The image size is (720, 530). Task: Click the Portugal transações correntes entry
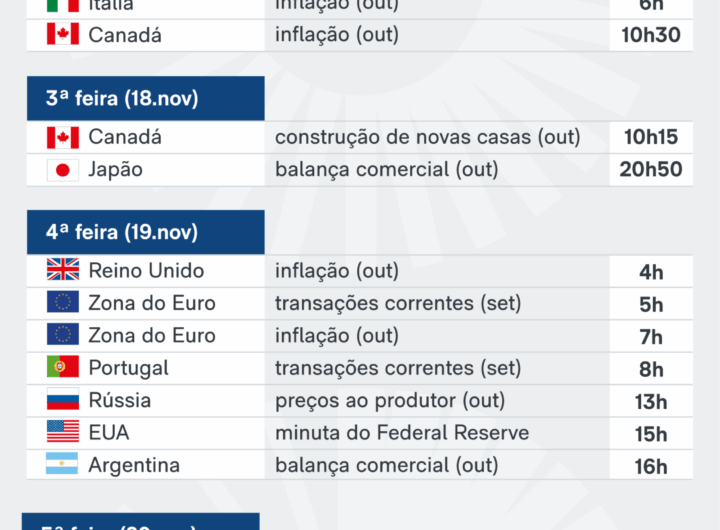coord(398,368)
